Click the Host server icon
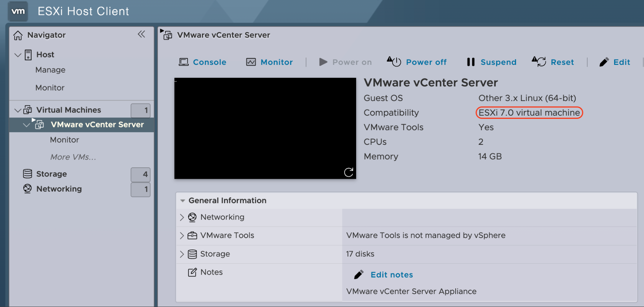Viewport: 644px width, 307px height. coord(28,55)
